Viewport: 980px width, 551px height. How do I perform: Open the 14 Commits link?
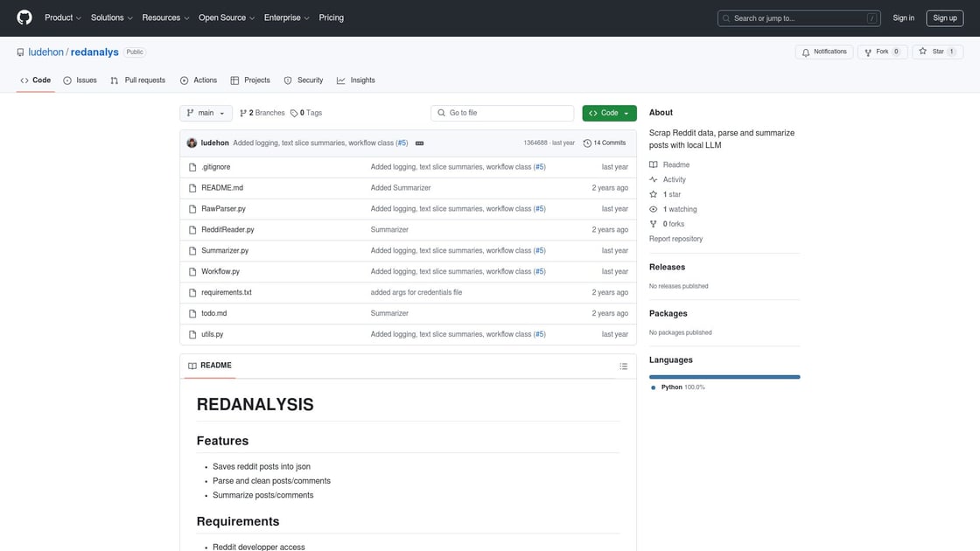(605, 143)
